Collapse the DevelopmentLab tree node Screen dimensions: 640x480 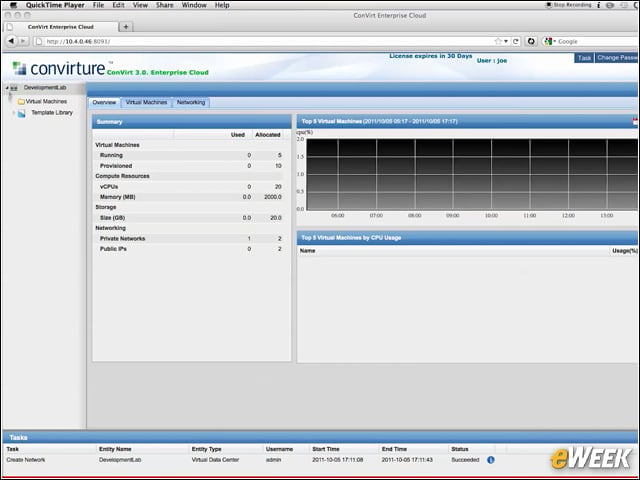[7, 88]
